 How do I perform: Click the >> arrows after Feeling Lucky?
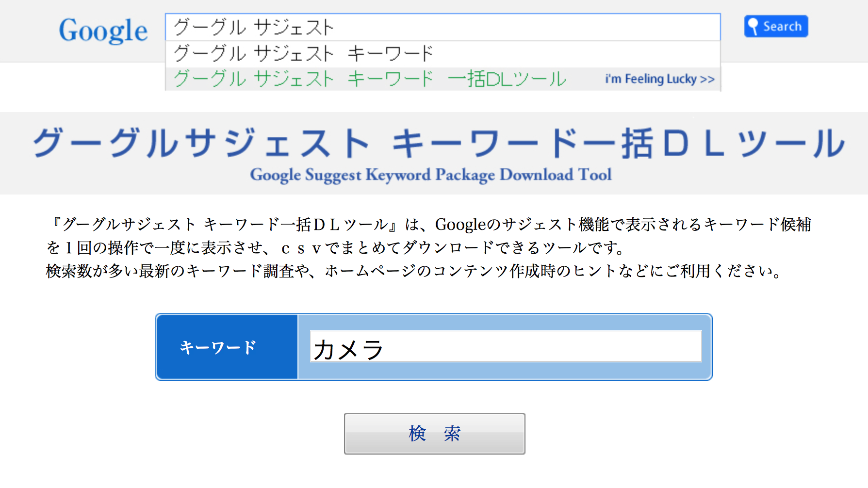coord(707,79)
